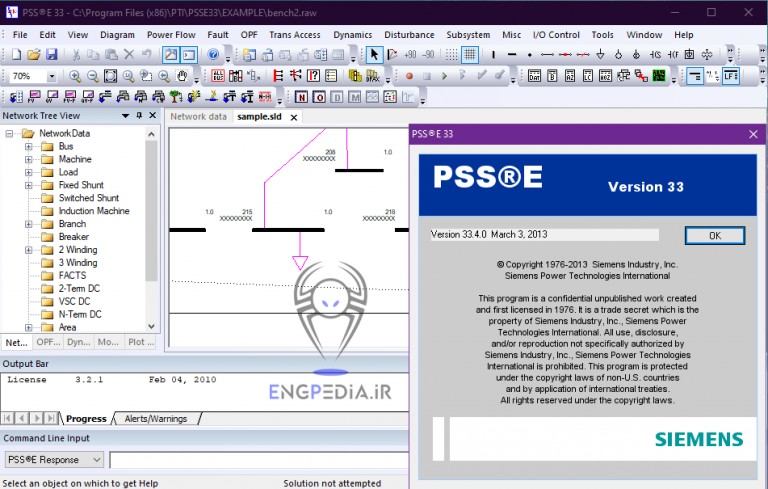Click the green tree solution icon
The image size is (768, 489).
pos(175,97)
